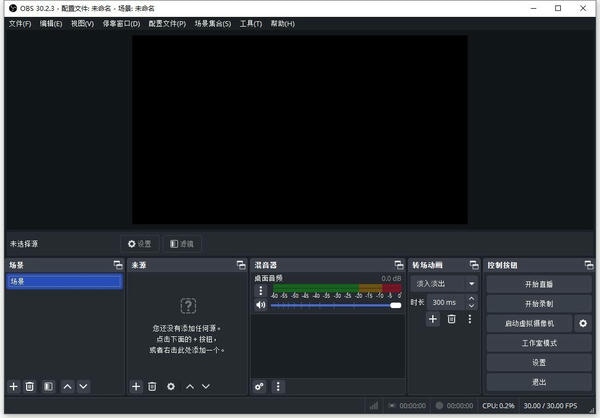
Task: Open the 帮助(H) menu
Action: pyautogui.click(x=282, y=24)
